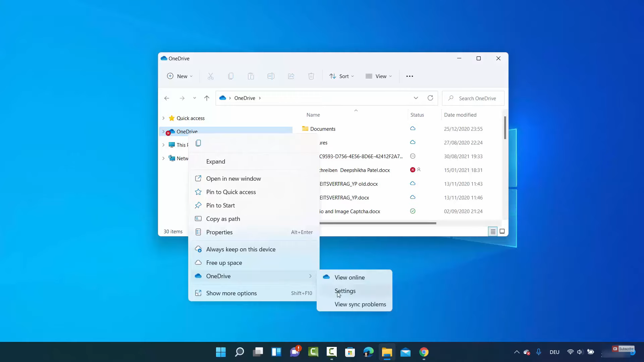This screenshot has height=362, width=644.
Task: Click the Rename icon in toolbar
Action: [x=271, y=76]
